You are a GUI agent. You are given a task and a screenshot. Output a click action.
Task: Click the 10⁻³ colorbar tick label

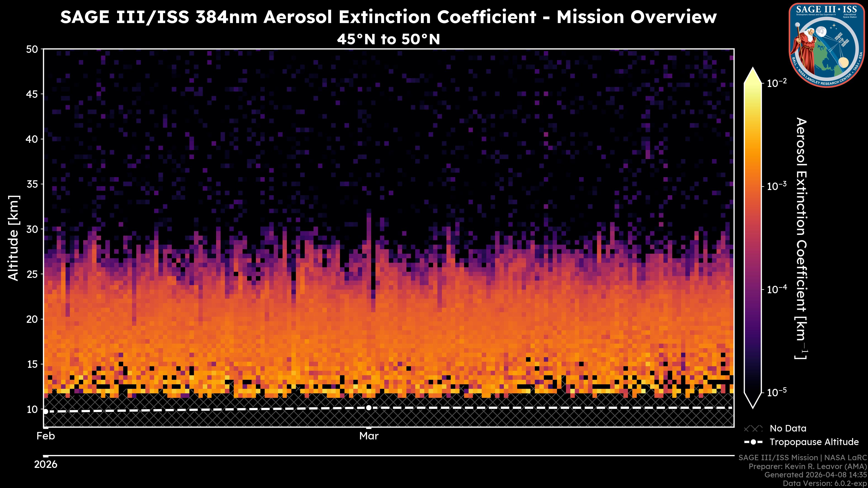pyautogui.click(x=777, y=186)
